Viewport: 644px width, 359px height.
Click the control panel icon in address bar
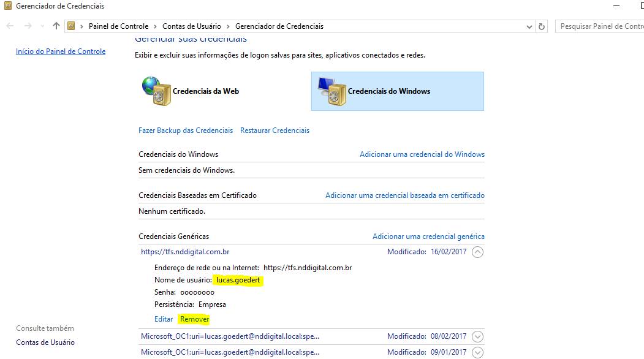(72, 26)
